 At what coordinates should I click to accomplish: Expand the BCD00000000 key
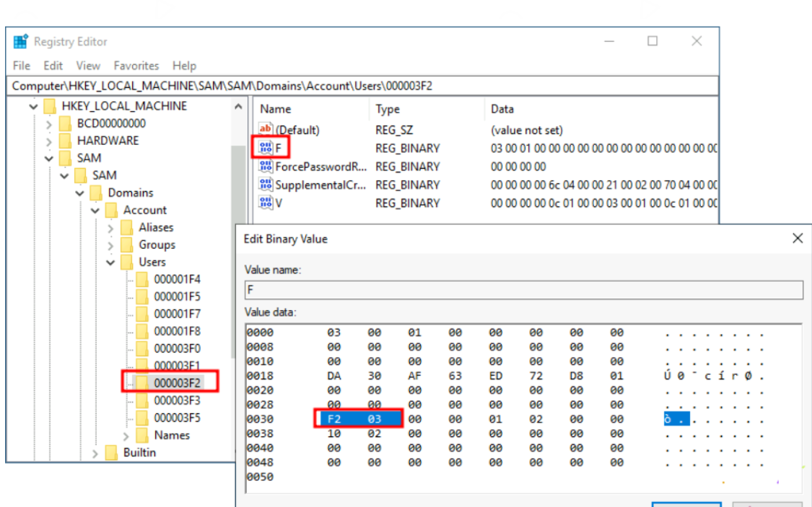point(48,124)
